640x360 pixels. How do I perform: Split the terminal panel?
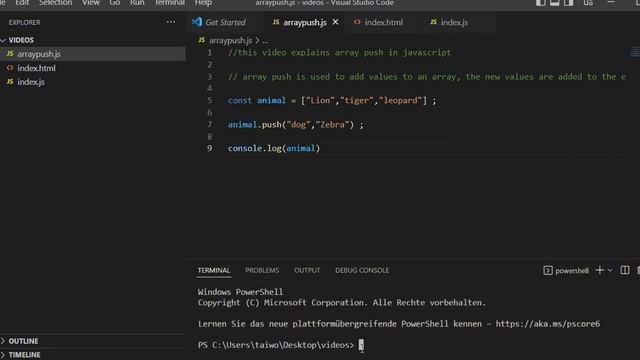pos(624,270)
